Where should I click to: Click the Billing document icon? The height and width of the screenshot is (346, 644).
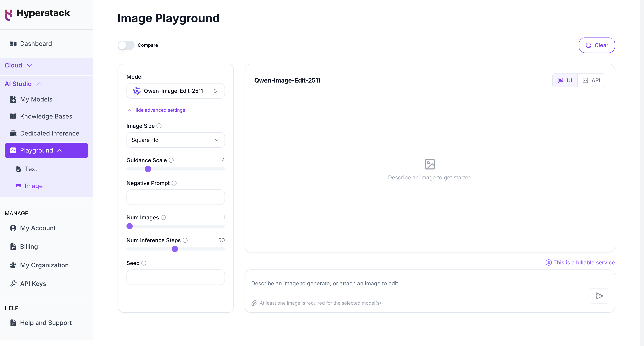[x=13, y=247]
